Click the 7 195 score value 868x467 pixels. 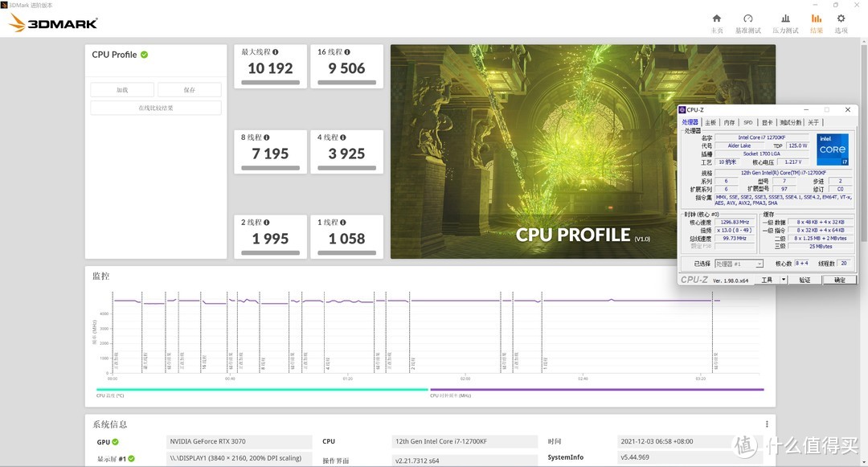pyautogui.click(x=270, y=154)
